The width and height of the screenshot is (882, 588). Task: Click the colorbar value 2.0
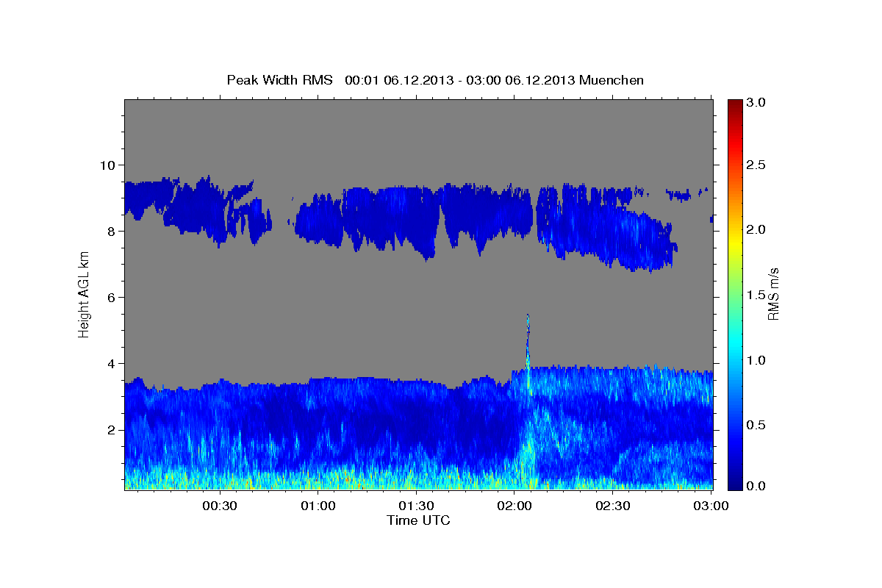coord(756,230)
